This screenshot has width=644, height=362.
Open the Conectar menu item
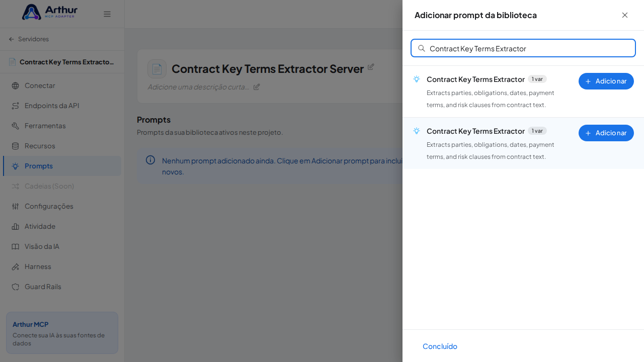coord(62,85)
